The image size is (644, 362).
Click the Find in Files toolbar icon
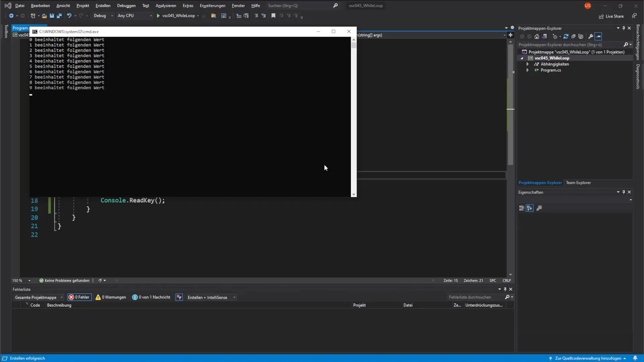pos(213,16)
